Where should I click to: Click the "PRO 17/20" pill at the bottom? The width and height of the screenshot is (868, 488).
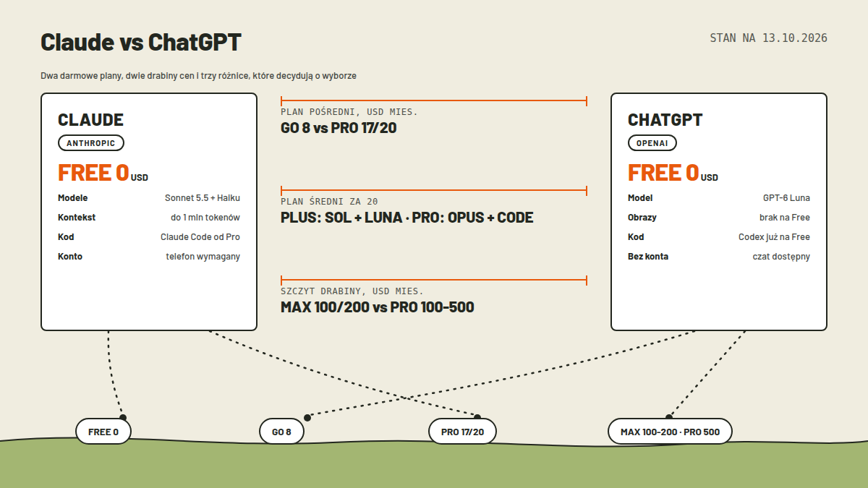463,432
